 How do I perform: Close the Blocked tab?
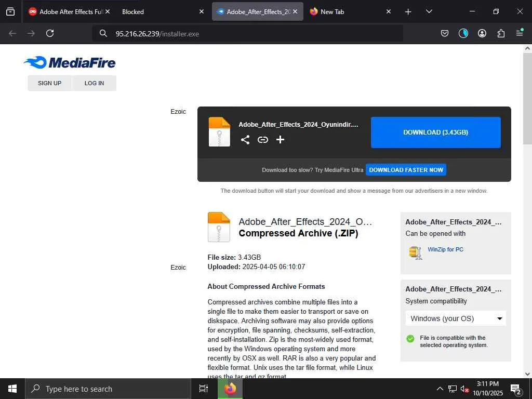[x=202, y=11]
